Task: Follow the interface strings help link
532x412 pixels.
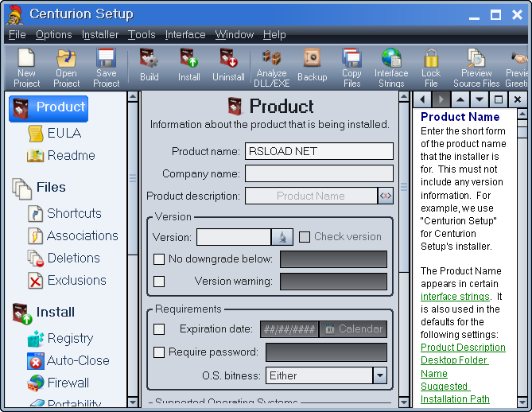Action: coord(455,297)
